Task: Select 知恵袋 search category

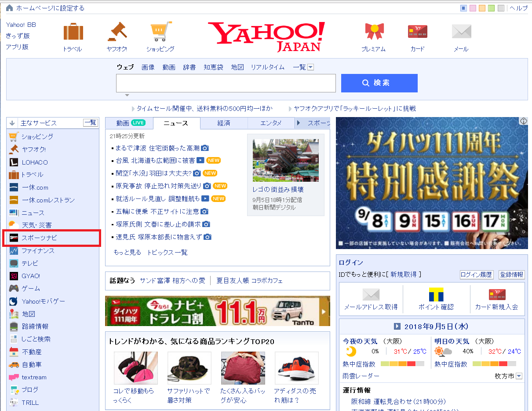Action: [x=213, y=67]
